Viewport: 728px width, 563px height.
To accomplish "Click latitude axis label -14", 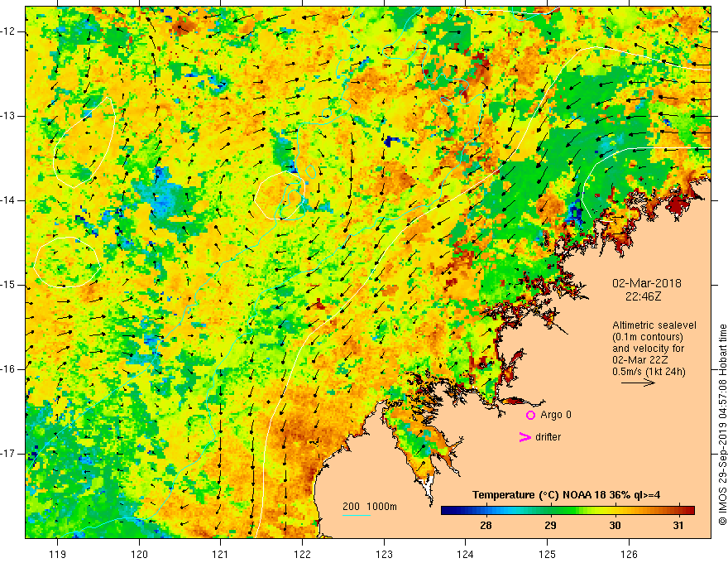I will click(8, 200).
